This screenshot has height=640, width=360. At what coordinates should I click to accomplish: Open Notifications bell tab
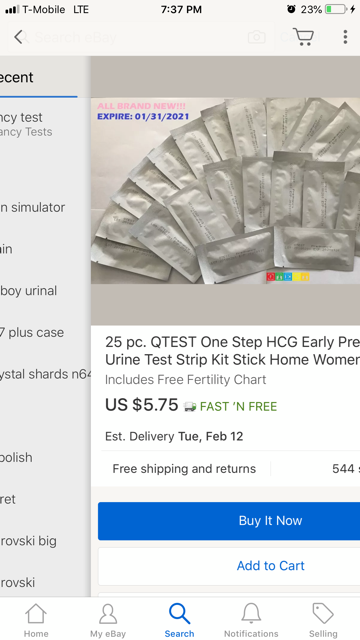pos(251,620)
